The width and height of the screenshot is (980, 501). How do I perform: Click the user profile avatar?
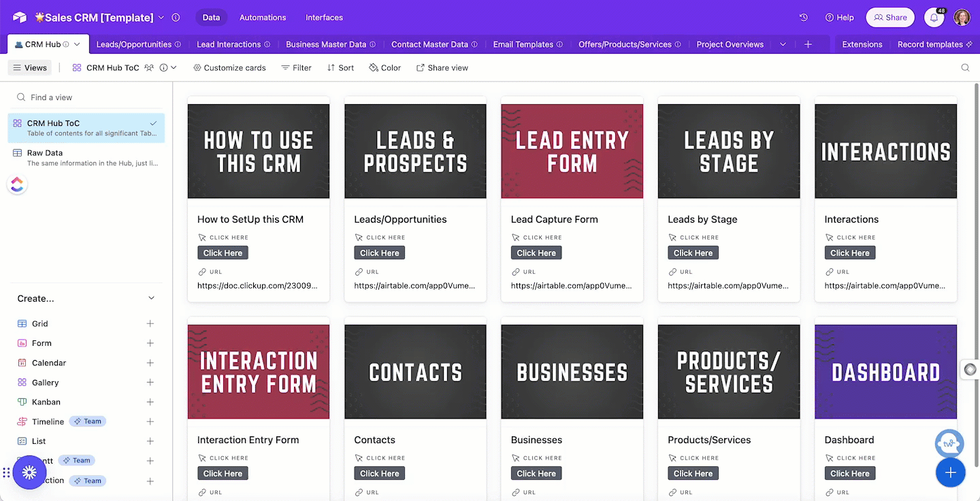962,18
